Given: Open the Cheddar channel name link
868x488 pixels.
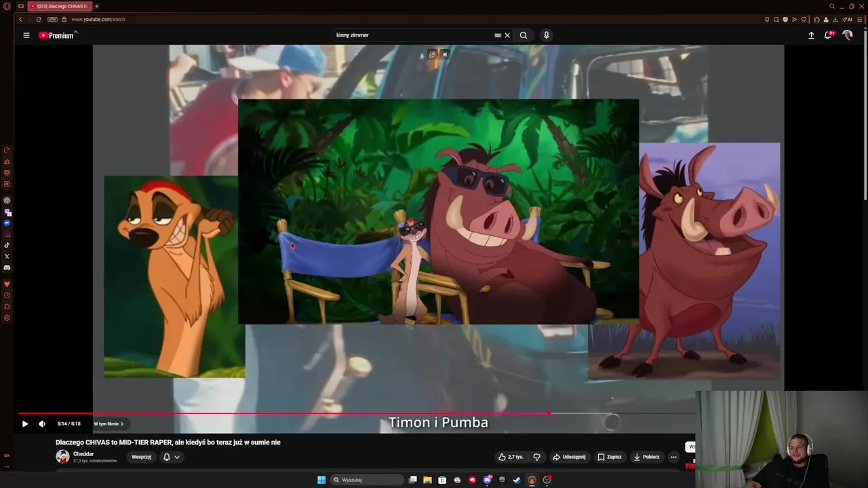Looking at the screenshot, I should click(x=83, y=454).
